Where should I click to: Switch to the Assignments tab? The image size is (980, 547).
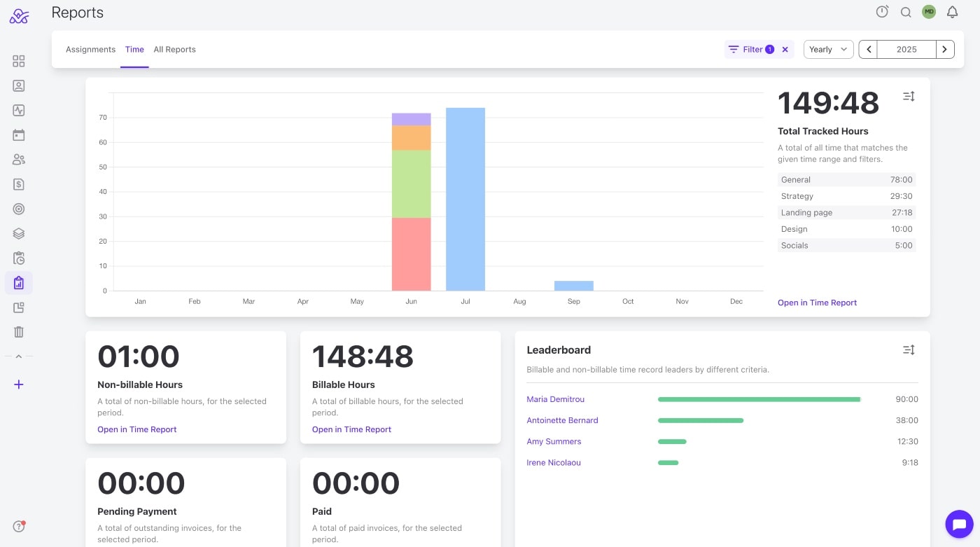point(90,50)
